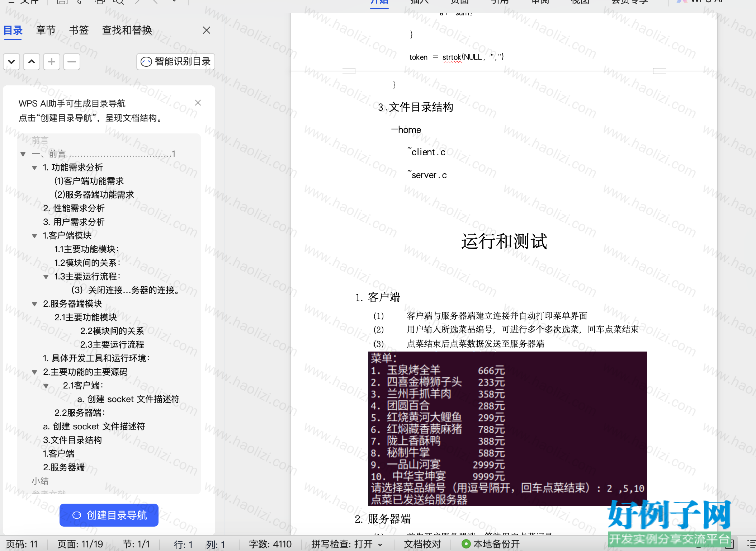Collapse the 一、前言 outline entry
The image size is (756, 551).
click(x=23, y=154)
